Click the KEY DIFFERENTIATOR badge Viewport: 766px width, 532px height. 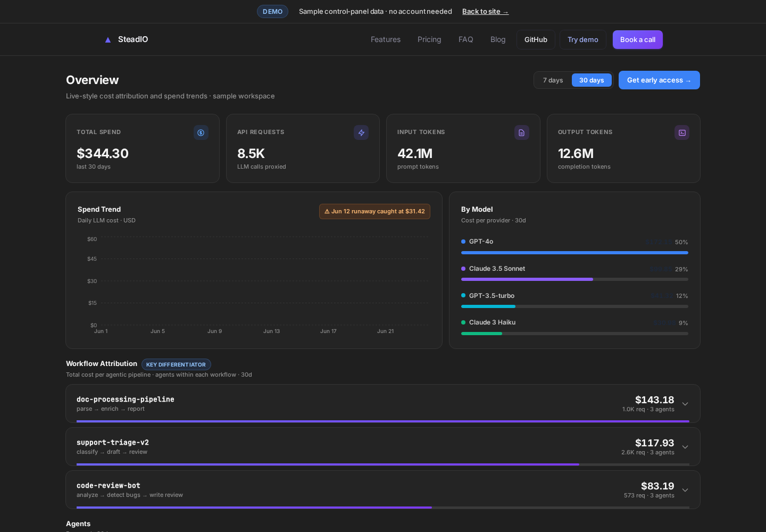[x=176, y=364]
